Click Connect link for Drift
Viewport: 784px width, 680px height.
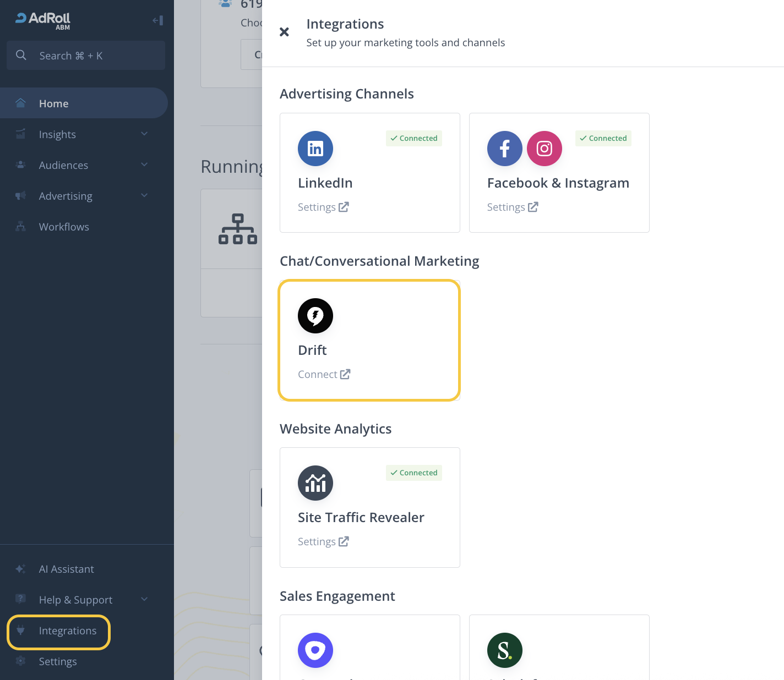[x=324, y=375]
